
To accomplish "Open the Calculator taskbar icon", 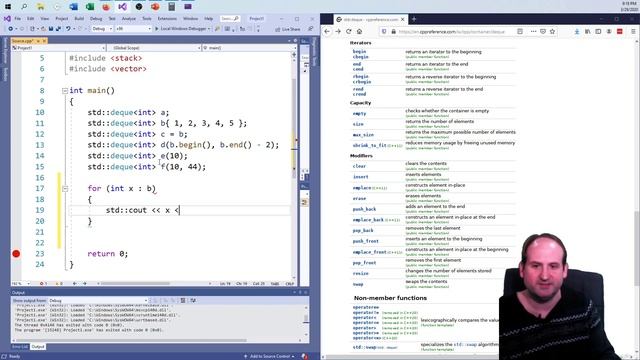I will point(171,7).
